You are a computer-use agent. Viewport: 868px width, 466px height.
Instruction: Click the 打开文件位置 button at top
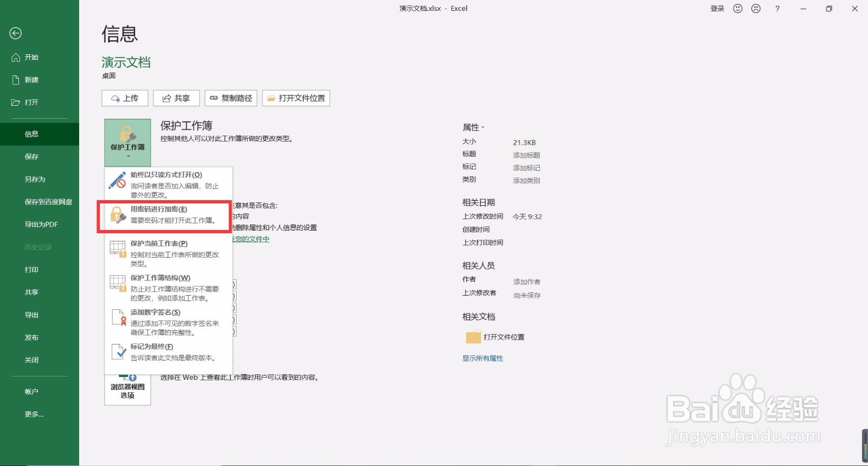tap(296, 98)
